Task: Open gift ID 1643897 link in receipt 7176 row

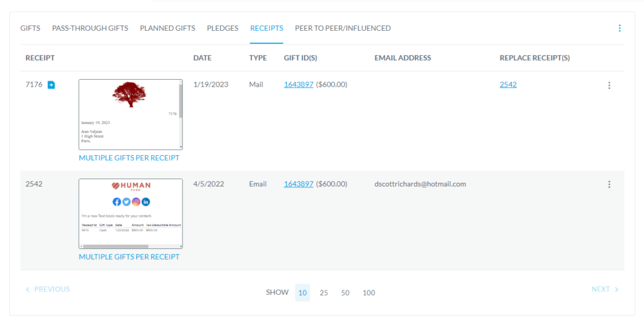Action: 299,84
